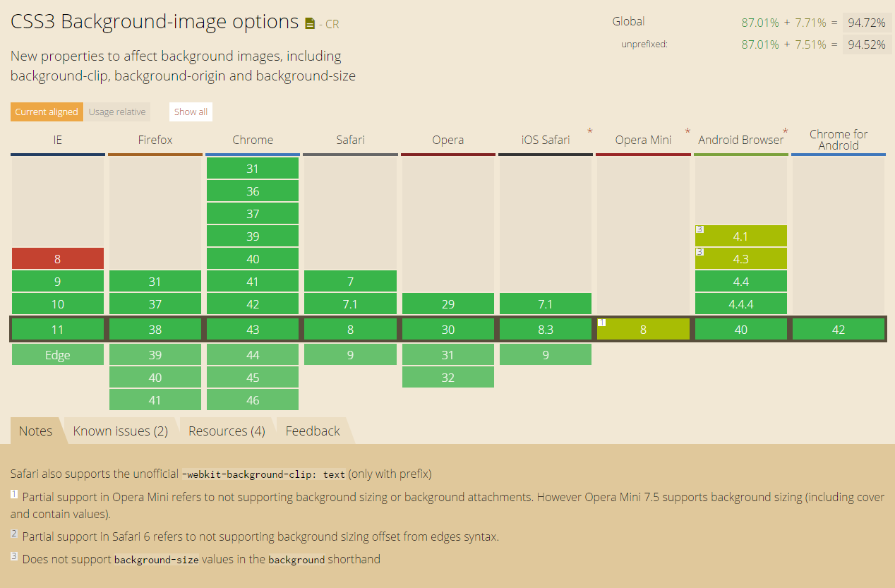The height and width of the screenshot is (588, 895).
Task: Open the Known issues (2) tab
Action: (121, 431)
